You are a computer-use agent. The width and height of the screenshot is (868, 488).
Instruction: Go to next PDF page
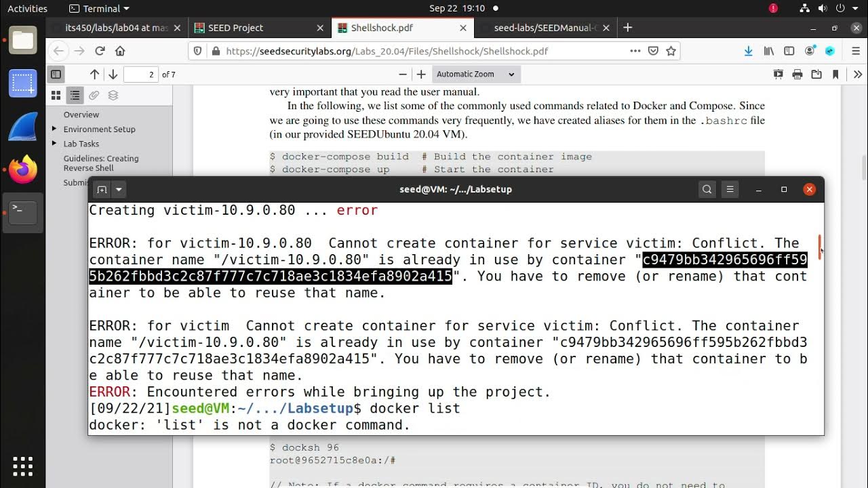tap(113, 75)
